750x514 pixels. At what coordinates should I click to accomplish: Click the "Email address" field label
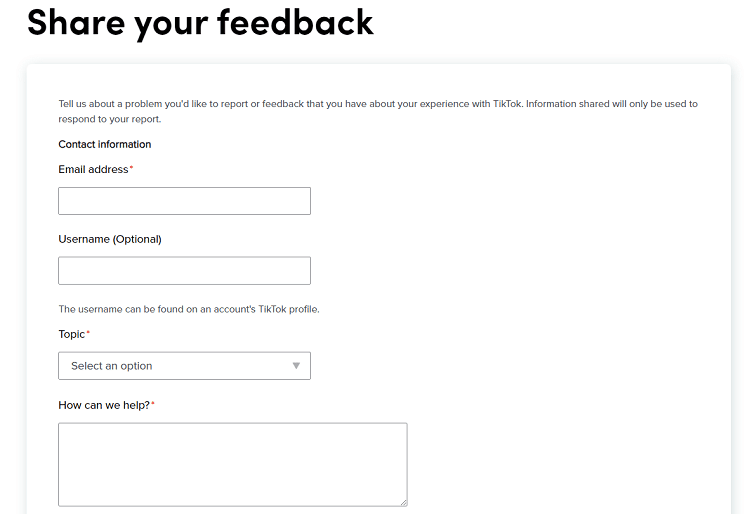point(93,170)
